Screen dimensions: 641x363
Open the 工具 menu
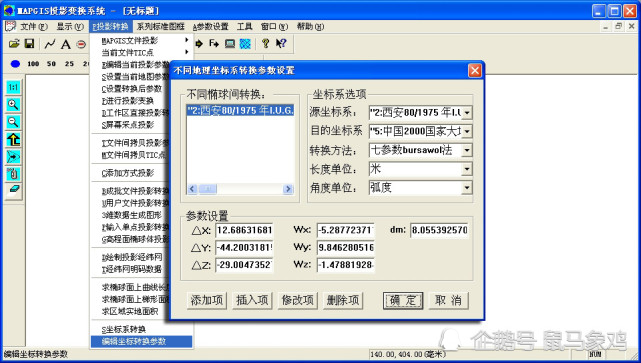[244, 27]
